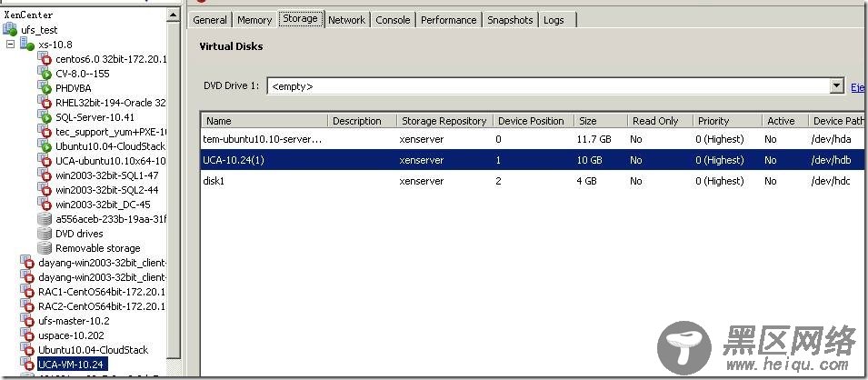Viewport: 868px width, 380px height.
Task: Select SQL-Server-10.41 in the tree
Action: 95,117
